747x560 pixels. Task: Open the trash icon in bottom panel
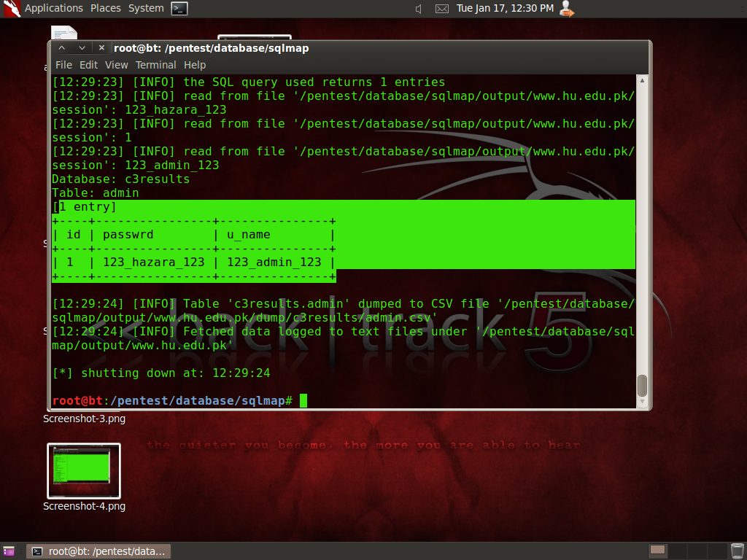pos(737,551)
